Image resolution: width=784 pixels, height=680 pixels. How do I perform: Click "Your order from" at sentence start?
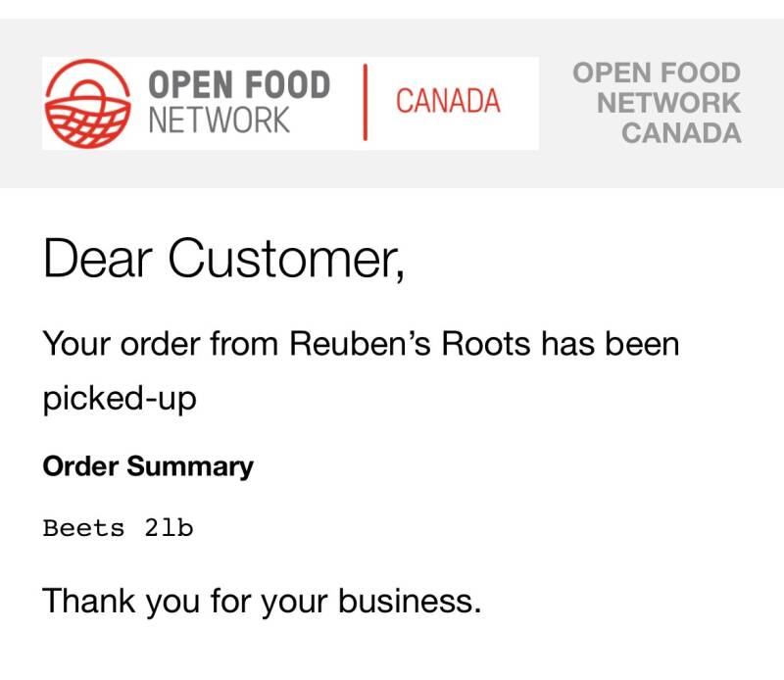161,344
